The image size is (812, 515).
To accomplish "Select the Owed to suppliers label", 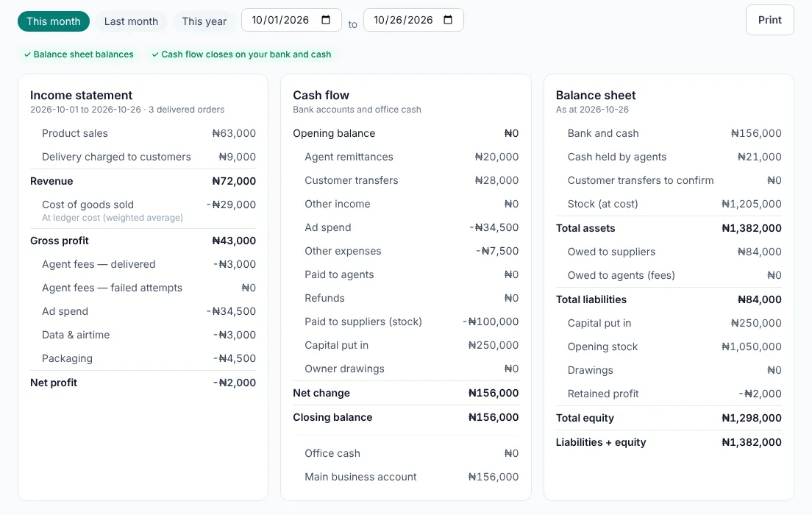I will [x=611, y=252].
